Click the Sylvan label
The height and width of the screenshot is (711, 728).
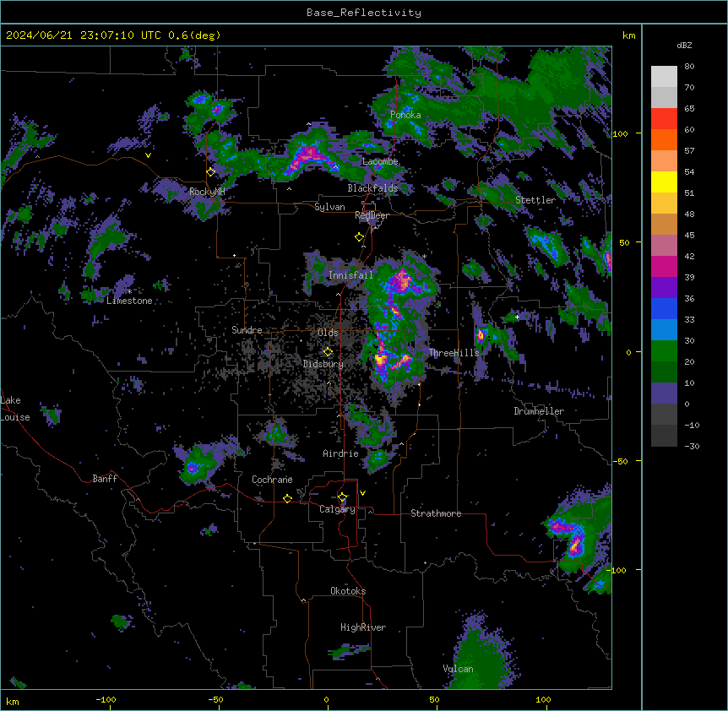(x=329, y=207)
